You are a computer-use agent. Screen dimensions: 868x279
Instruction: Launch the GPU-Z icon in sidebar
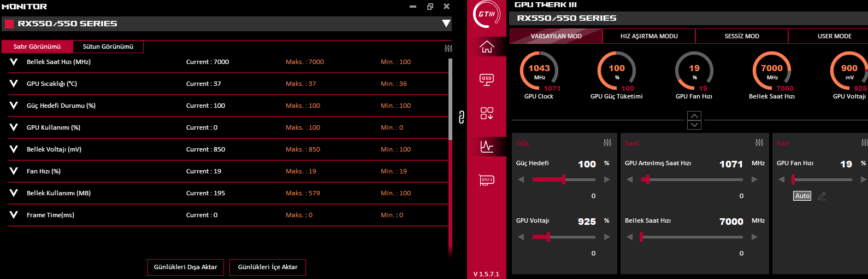click(x=487, y=180)
